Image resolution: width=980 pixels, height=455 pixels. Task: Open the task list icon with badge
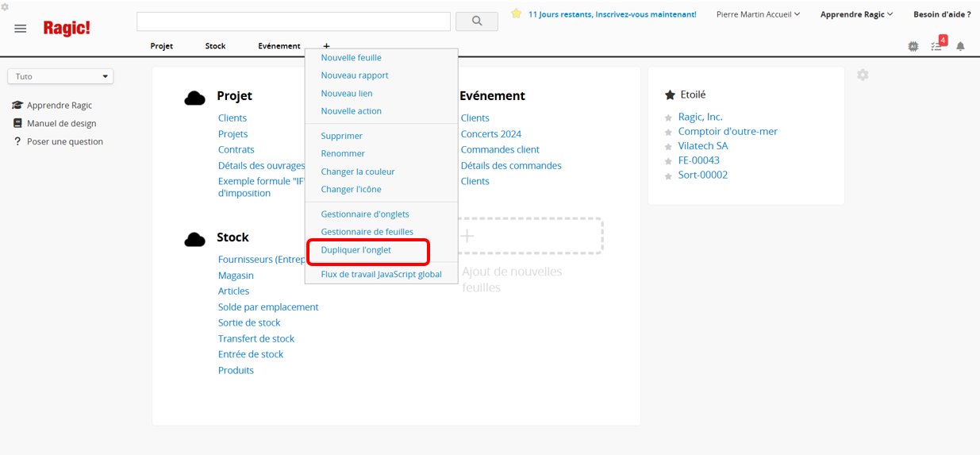pyautogui.click(x=937, y=44)
